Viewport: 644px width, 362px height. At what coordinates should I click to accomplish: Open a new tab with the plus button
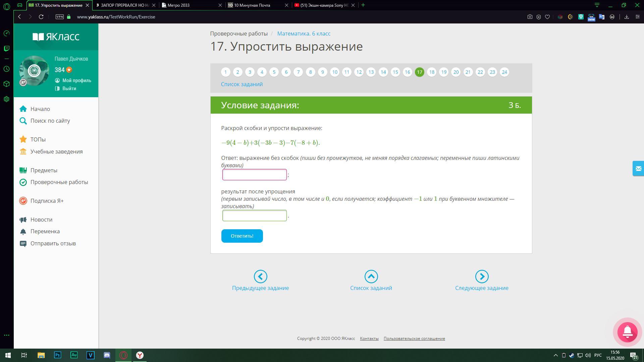(x=363, y=5)
